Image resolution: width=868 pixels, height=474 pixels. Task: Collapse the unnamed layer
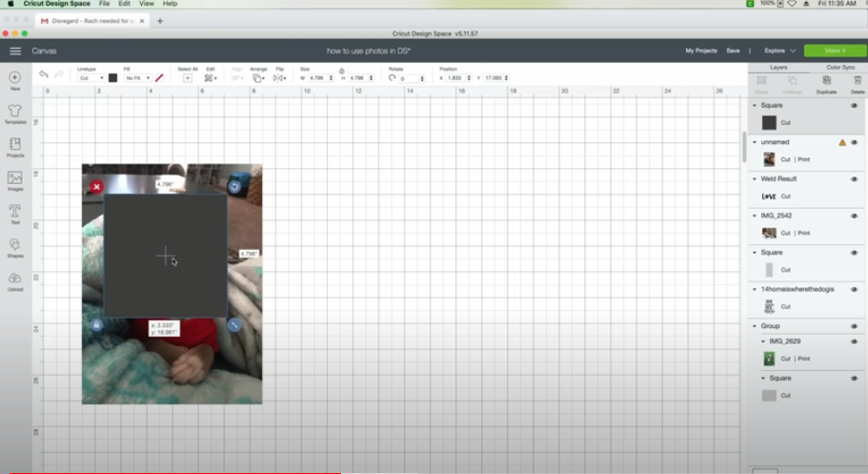coord(755,142)
